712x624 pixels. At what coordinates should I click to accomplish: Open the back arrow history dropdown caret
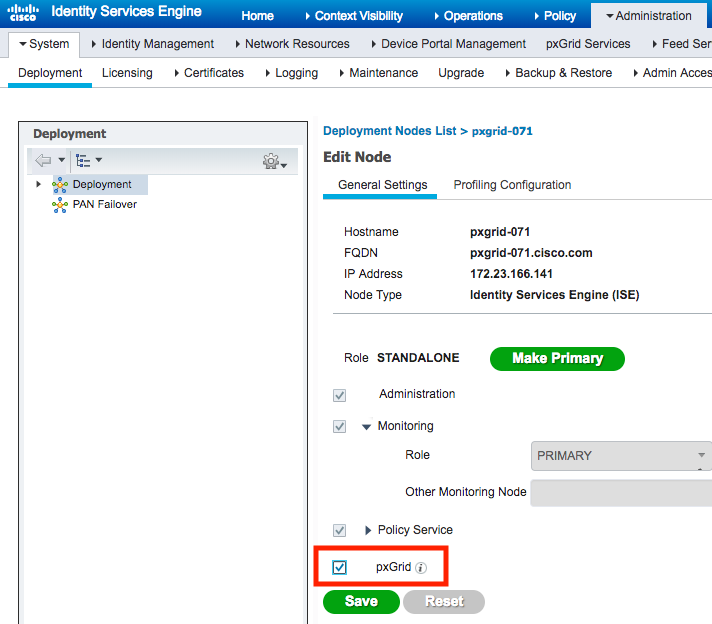click(61, 160)
